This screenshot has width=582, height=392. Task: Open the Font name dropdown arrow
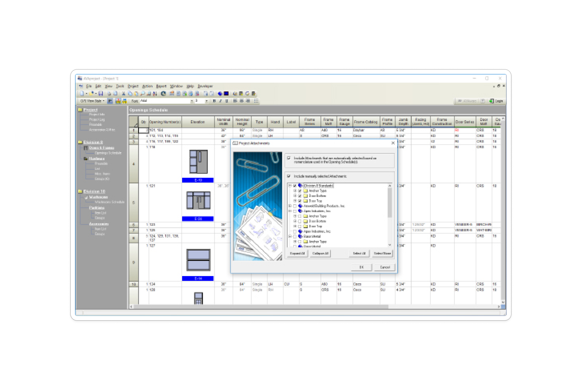(192, 101)
